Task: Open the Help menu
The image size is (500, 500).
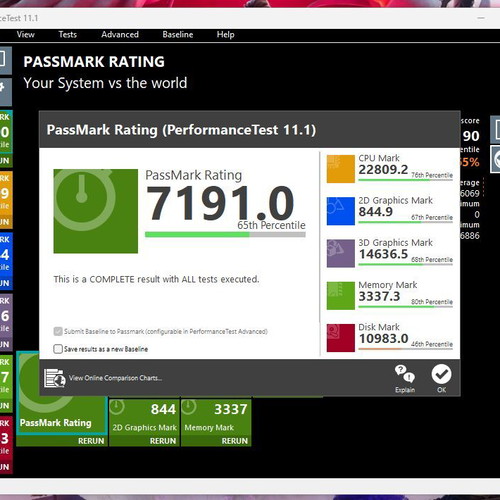Action: tap(225, 35)
